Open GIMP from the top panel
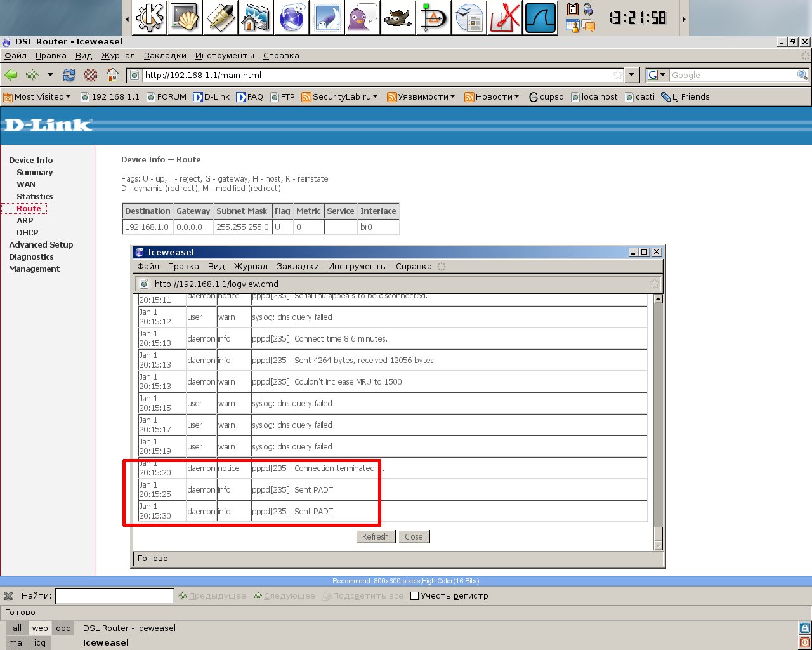The image size is (812, 650). click(398, 18)
